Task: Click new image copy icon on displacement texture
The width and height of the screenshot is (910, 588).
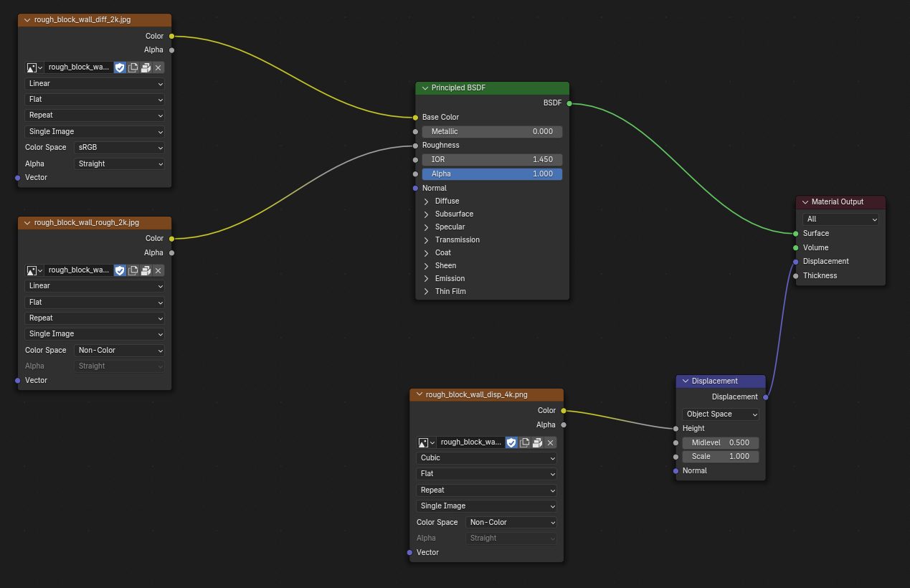Action: coord(524,443)
